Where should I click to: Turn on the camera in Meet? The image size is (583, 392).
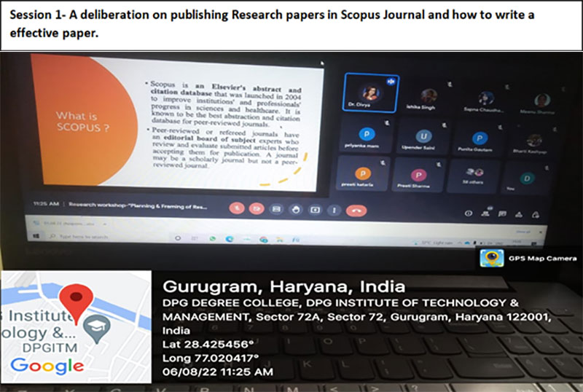tap(257, 208)
